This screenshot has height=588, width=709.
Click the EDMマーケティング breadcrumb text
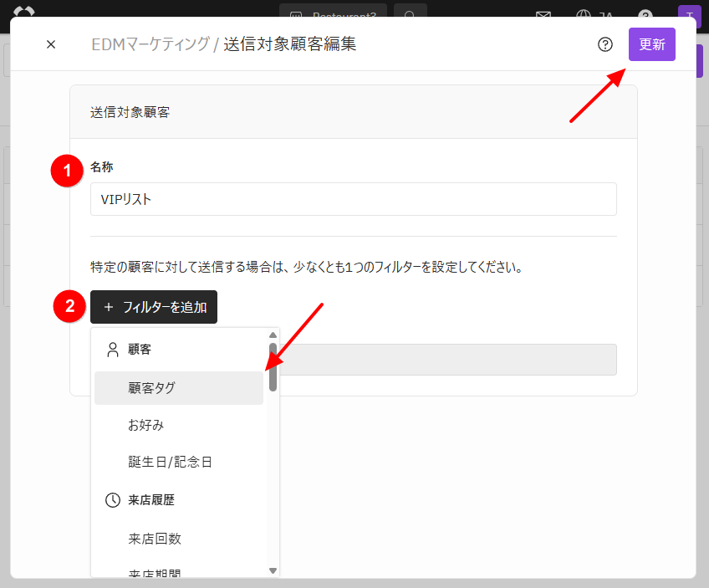pyautogui.click(x=150, y=44)
